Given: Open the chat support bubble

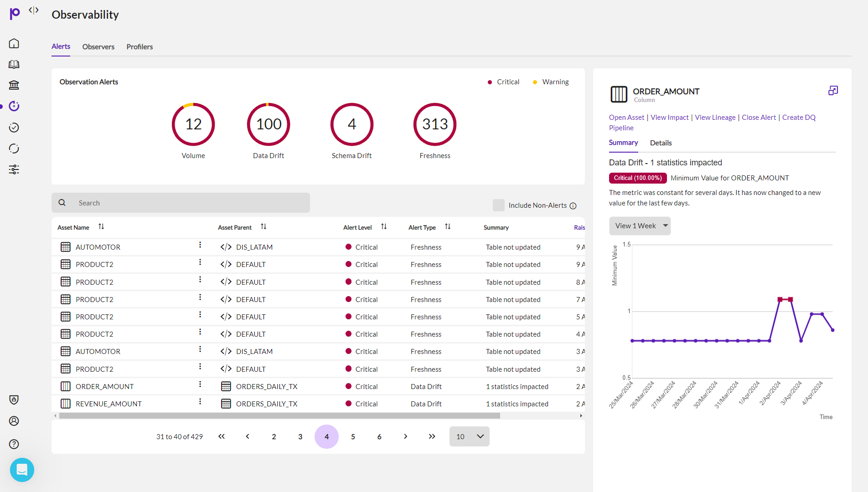Looking at the screenshot, I should [22, 470].
